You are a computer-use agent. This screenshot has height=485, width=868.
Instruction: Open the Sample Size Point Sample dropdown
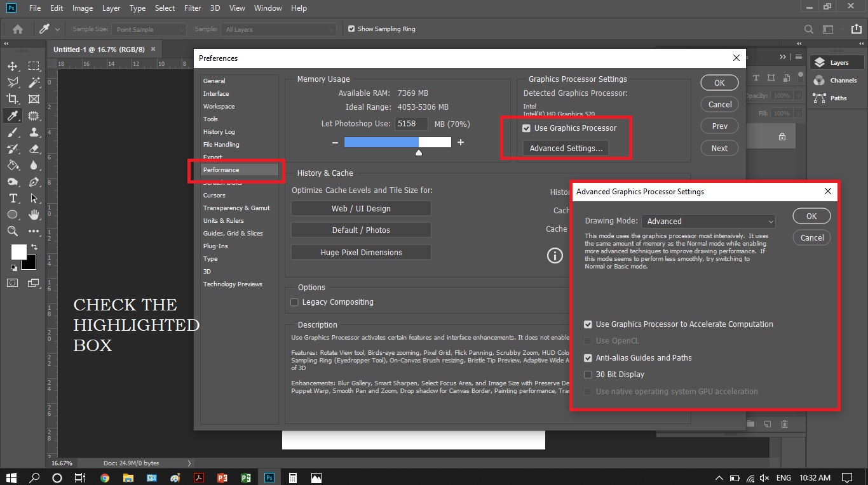tap(149, 29)
